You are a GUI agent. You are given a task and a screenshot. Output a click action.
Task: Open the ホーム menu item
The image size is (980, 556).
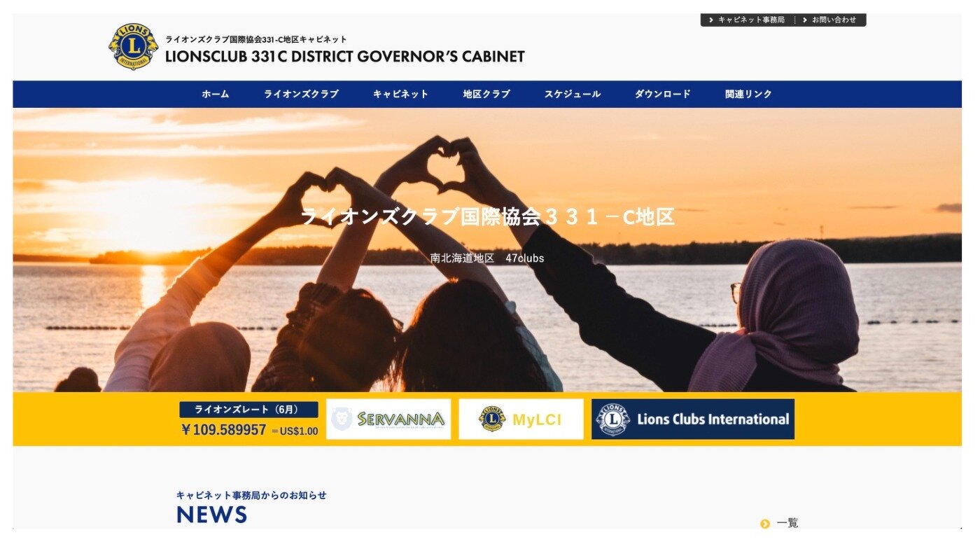coord(216,95)
